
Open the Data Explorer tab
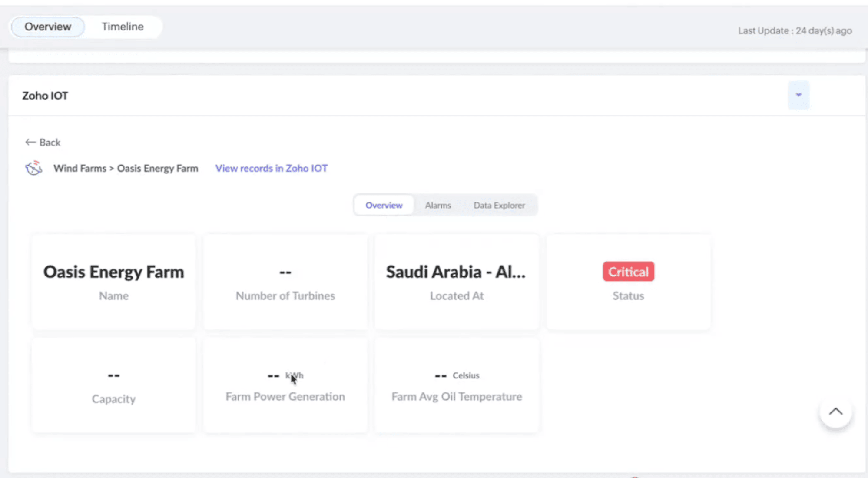499,205
